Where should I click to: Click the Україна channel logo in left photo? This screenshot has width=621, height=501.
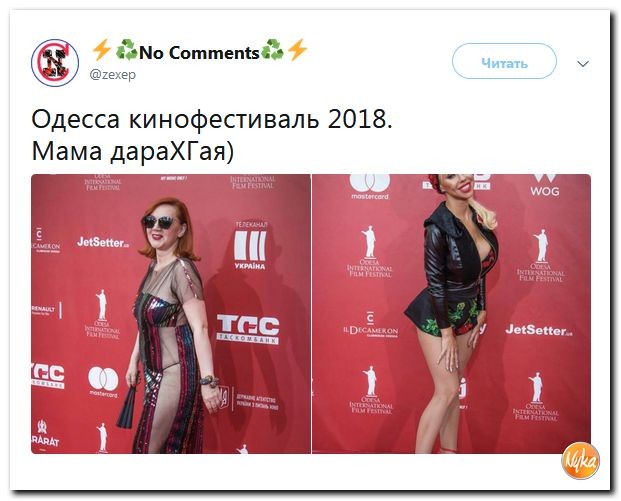click(250, 247)
